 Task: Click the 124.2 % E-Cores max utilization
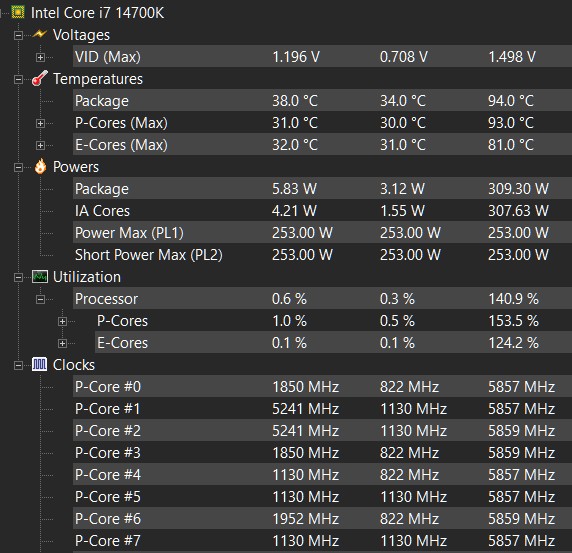[x=513, y=343]
